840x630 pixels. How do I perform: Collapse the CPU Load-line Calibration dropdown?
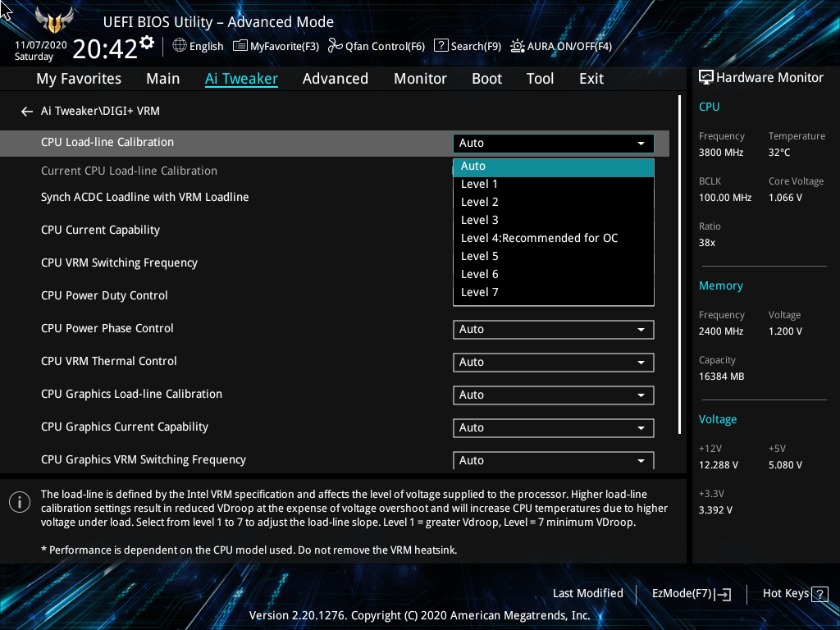pos(554,143)
